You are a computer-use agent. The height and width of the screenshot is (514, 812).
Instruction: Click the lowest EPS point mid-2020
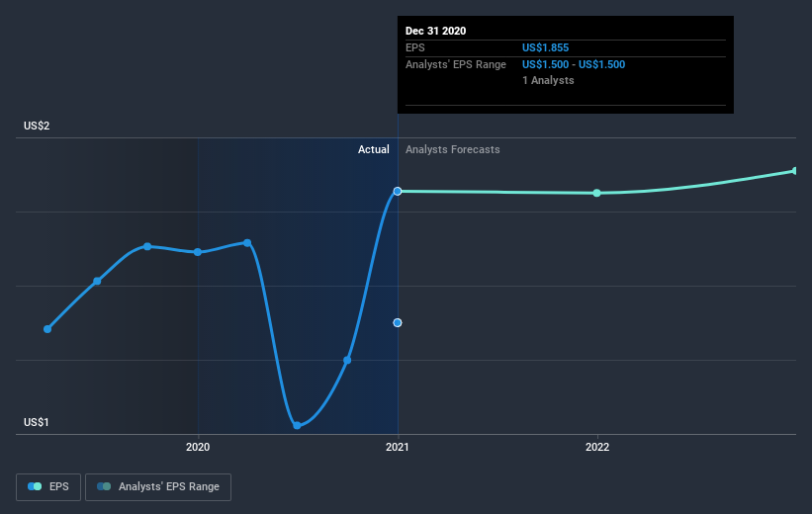[298, 425]
